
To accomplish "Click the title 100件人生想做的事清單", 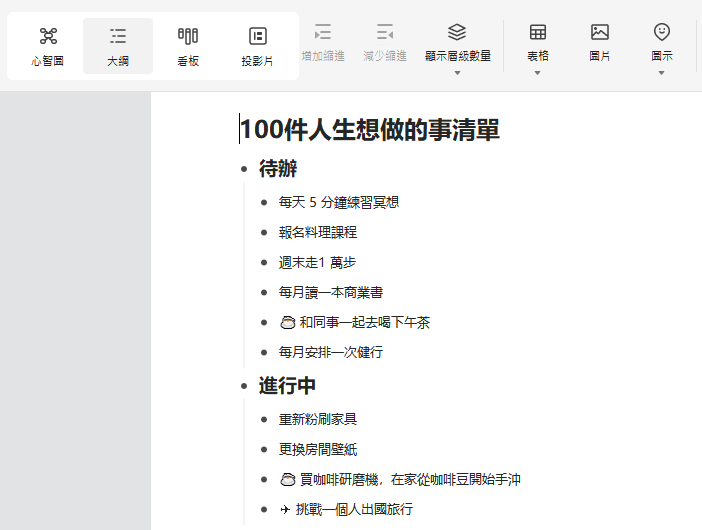I will tap(370, 129).
